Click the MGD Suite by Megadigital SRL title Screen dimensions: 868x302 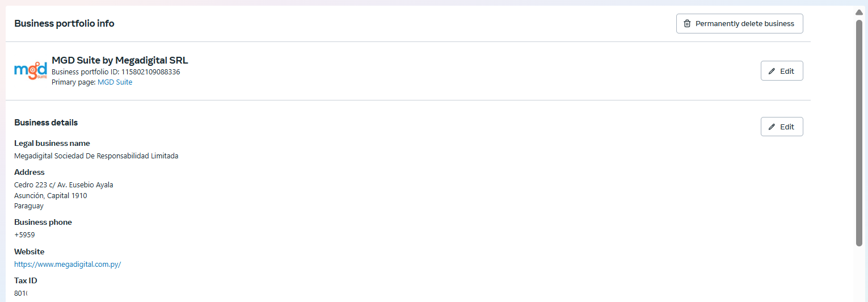pyautogui.click(x=120, y=60)
